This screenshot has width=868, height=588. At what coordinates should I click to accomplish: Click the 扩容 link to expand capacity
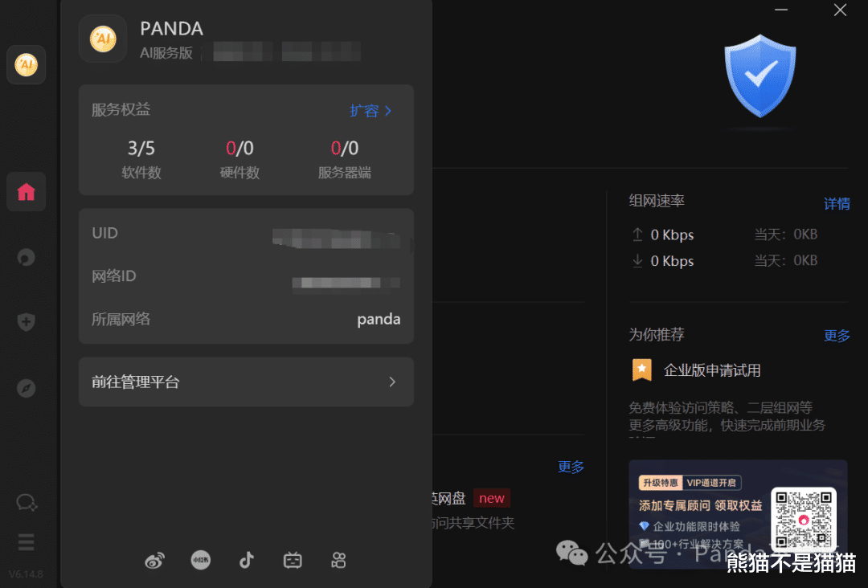(371, 111)
